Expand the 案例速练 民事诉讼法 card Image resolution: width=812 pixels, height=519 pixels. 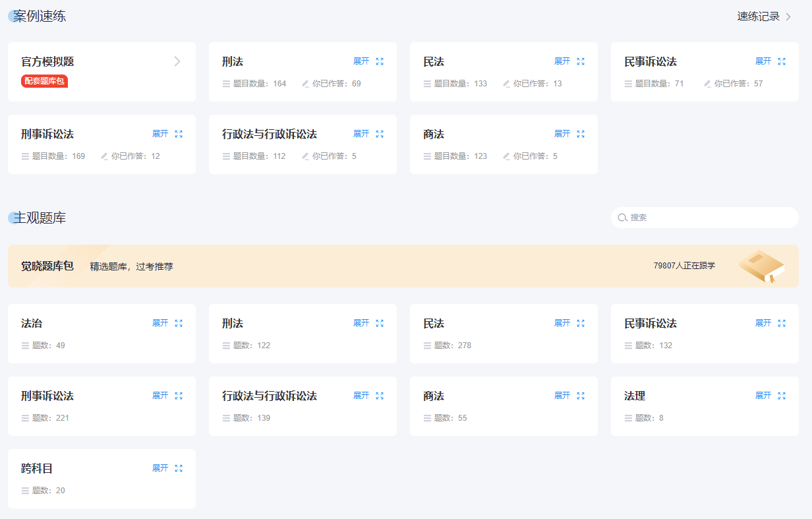click(763, 61)
